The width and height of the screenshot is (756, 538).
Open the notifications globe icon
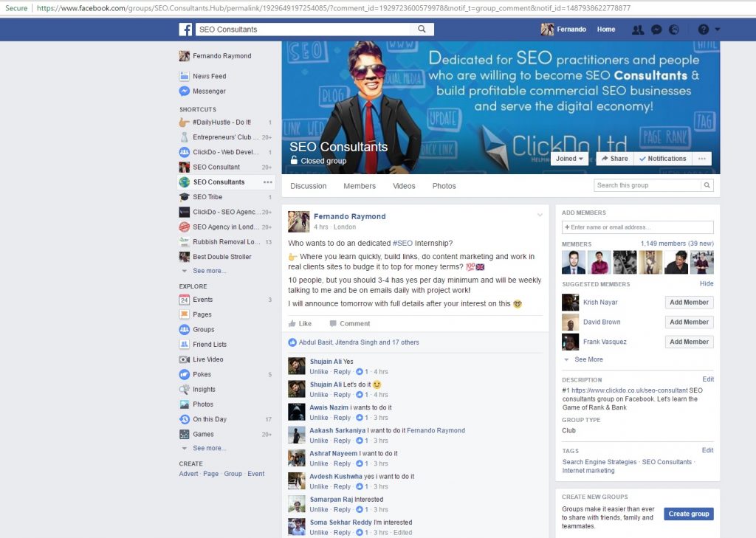tap(674, 30)
